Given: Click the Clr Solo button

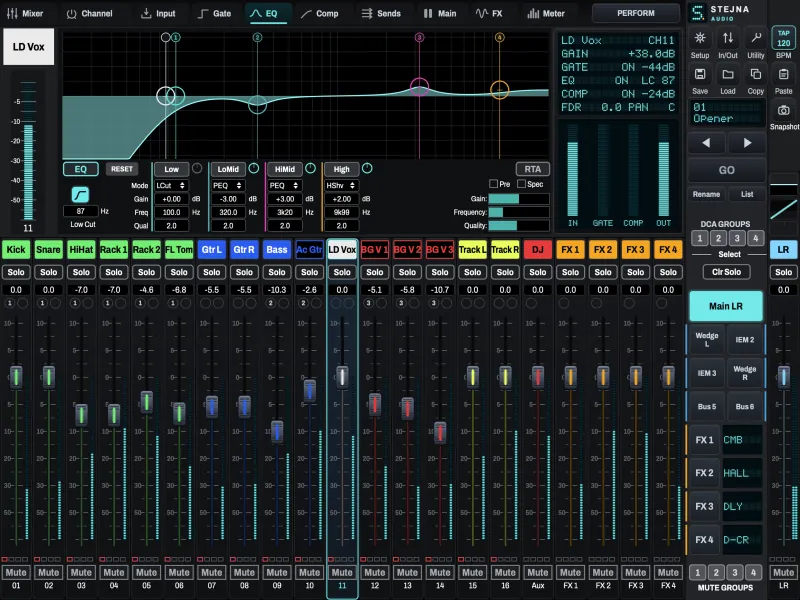Looking at the screenshot, I should pyautogui.click(x=727, y=272).
